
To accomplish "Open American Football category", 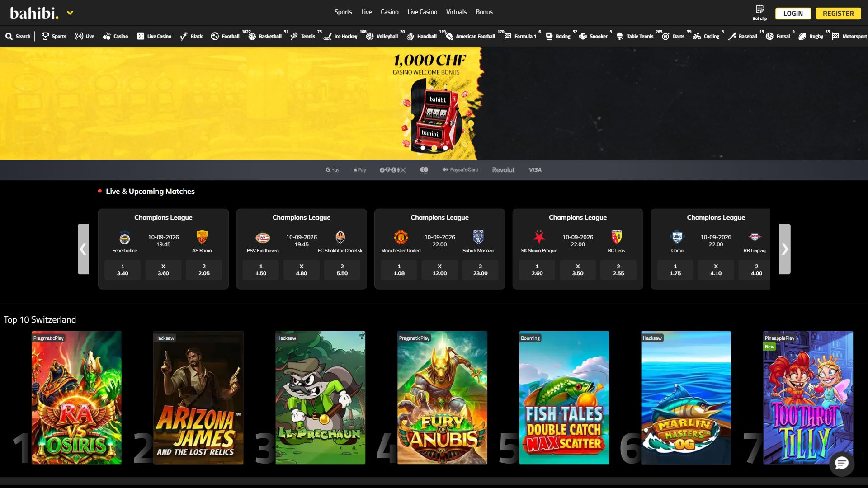I will (470, 36).
